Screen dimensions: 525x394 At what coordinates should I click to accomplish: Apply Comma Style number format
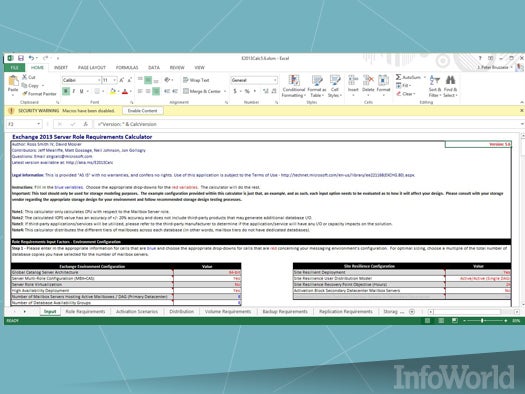[255, 91]
